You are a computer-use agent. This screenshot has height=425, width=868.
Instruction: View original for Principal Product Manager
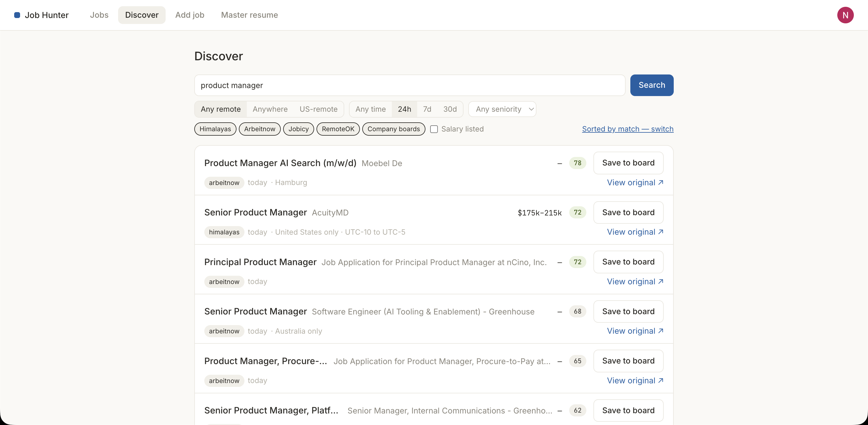click(x=635, y=282)
